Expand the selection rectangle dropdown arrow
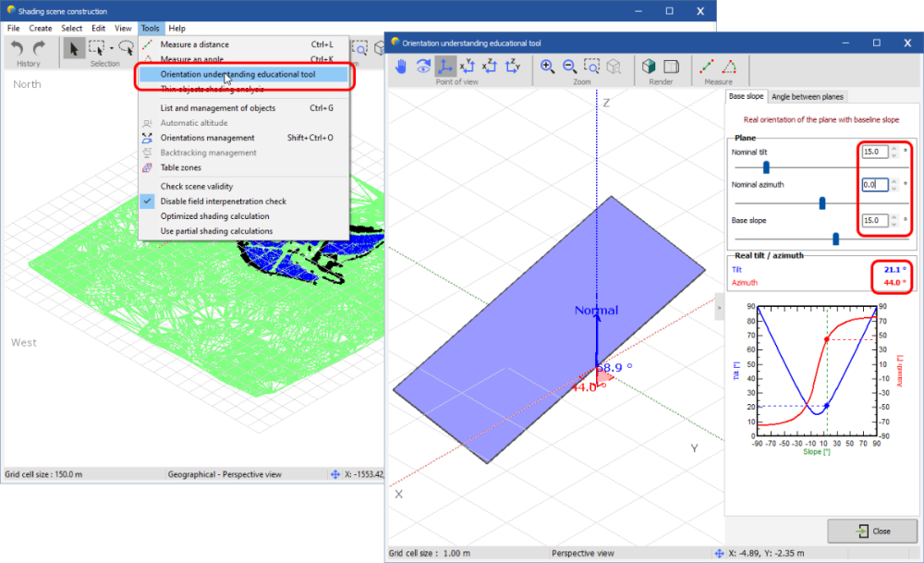 coord(112,48)
